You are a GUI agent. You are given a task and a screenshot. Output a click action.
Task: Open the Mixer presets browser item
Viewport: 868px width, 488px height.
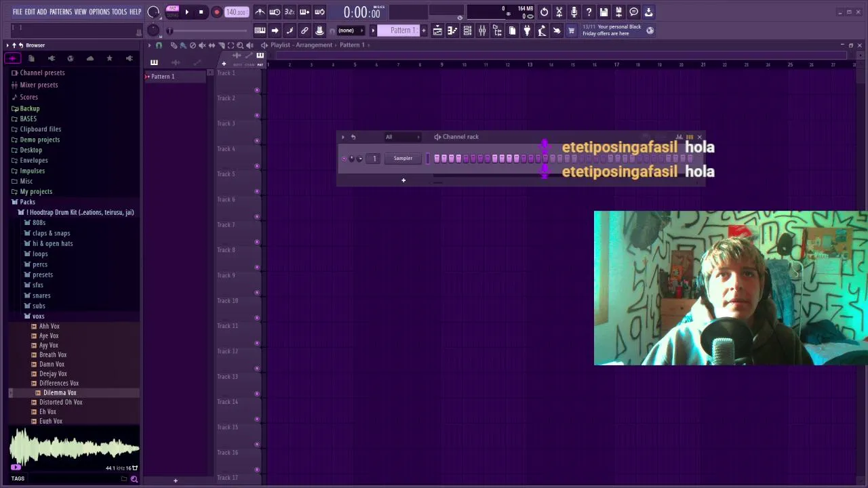point(39,85)
